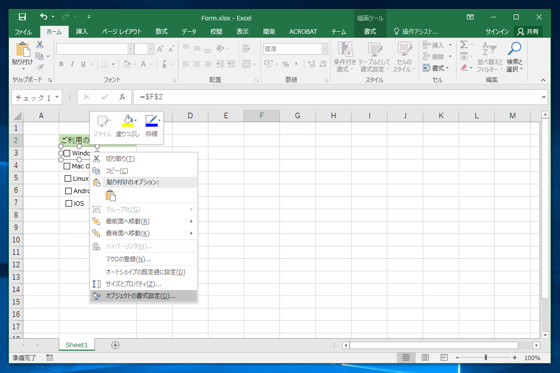Choose Format Object in context menu
Viewport: 560px width, 373px height.
[x=144, y=296]
